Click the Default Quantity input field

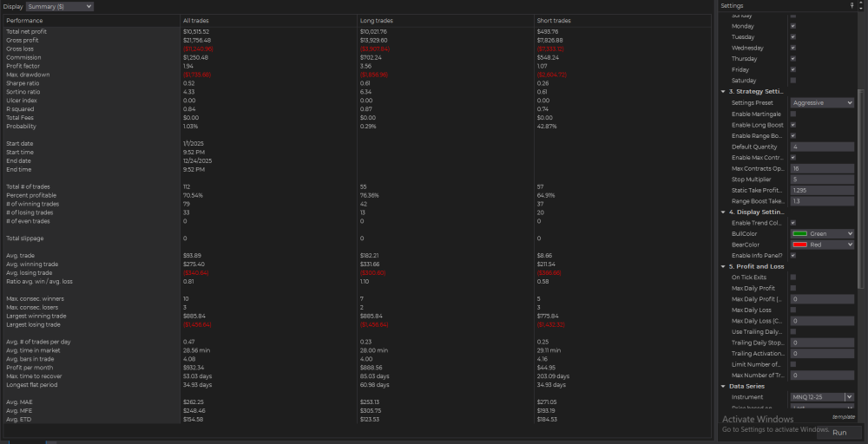pos(821,147)
